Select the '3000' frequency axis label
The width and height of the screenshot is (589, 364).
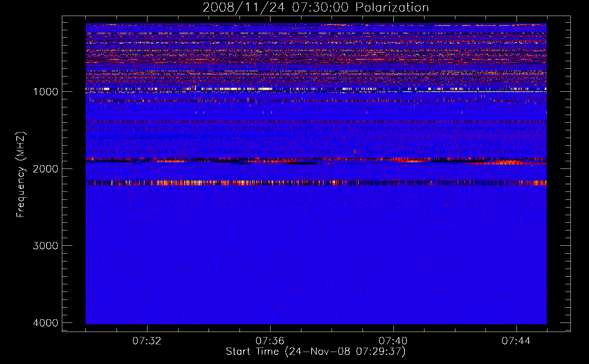pyautogui.click(x=46, y=246)
